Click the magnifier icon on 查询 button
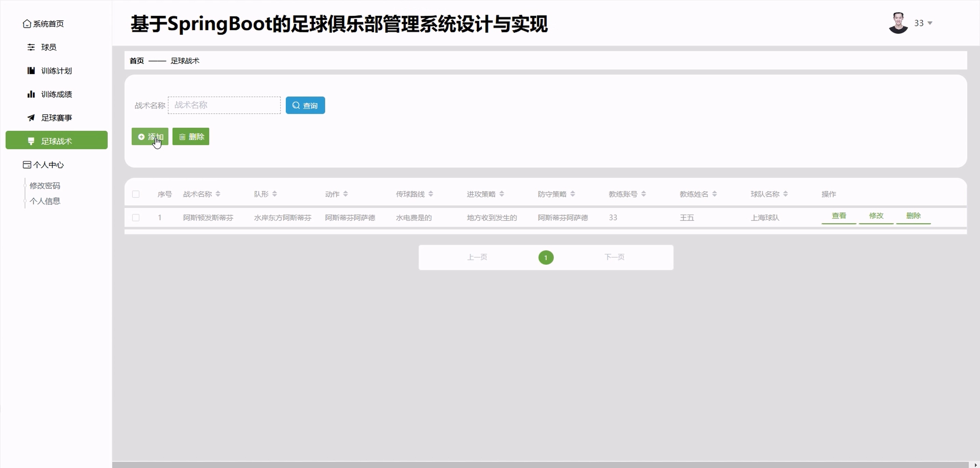Image resolution: width=980 pixels, height=468 pixels. 296,105
